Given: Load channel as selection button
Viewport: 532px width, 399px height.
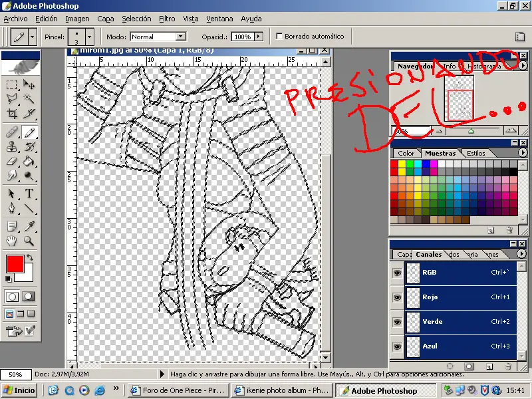Looking at the screenshot, I should 450,366.
